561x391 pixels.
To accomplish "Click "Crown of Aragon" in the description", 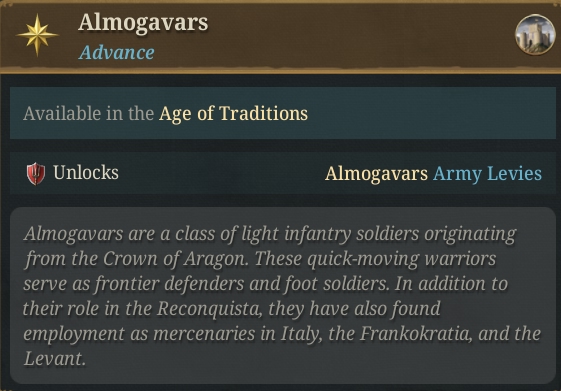I will 175,259.
